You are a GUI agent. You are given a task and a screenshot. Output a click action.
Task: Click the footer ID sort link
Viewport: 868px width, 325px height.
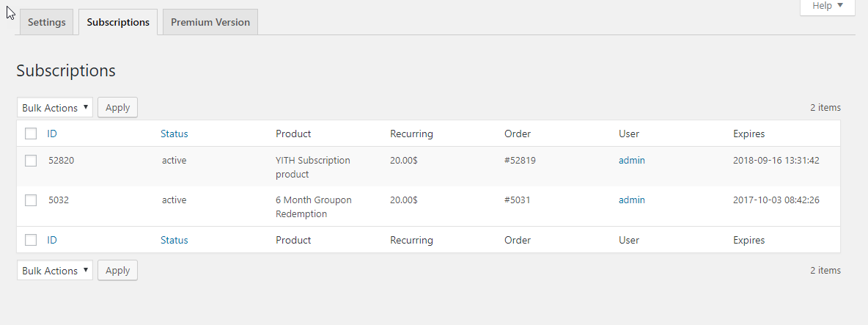[x=52, y=241]
